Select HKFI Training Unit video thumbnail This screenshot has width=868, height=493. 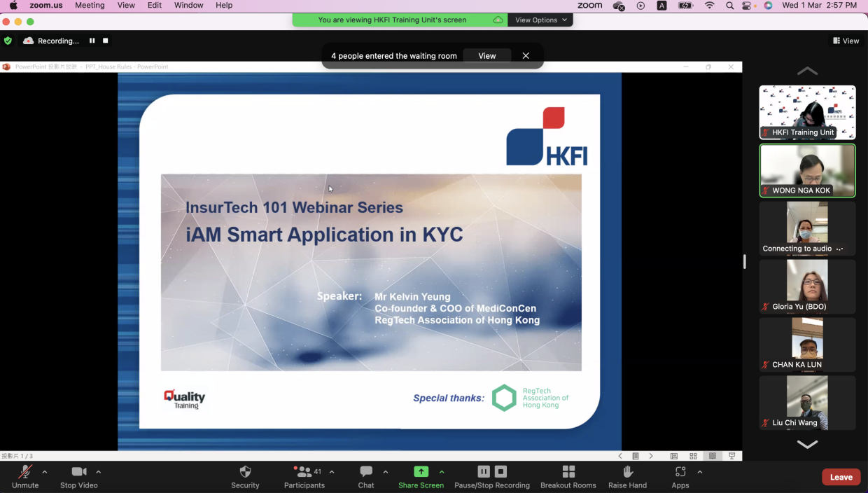[807, 112]
